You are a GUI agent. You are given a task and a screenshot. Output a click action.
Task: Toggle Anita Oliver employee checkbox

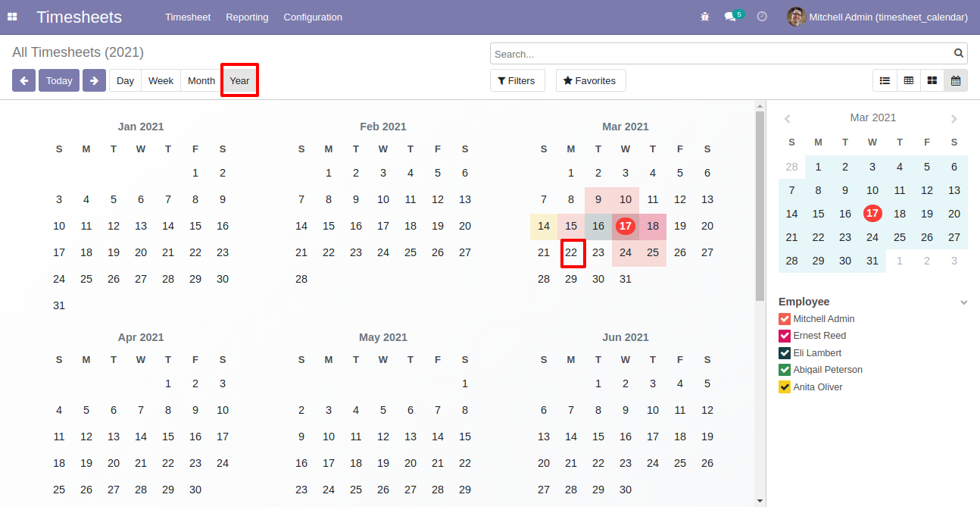point(785,387)
